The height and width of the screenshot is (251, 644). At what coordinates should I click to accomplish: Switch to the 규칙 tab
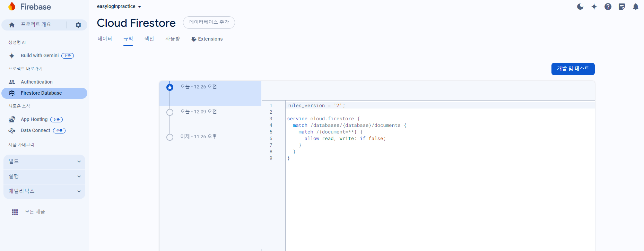[128, 39]
